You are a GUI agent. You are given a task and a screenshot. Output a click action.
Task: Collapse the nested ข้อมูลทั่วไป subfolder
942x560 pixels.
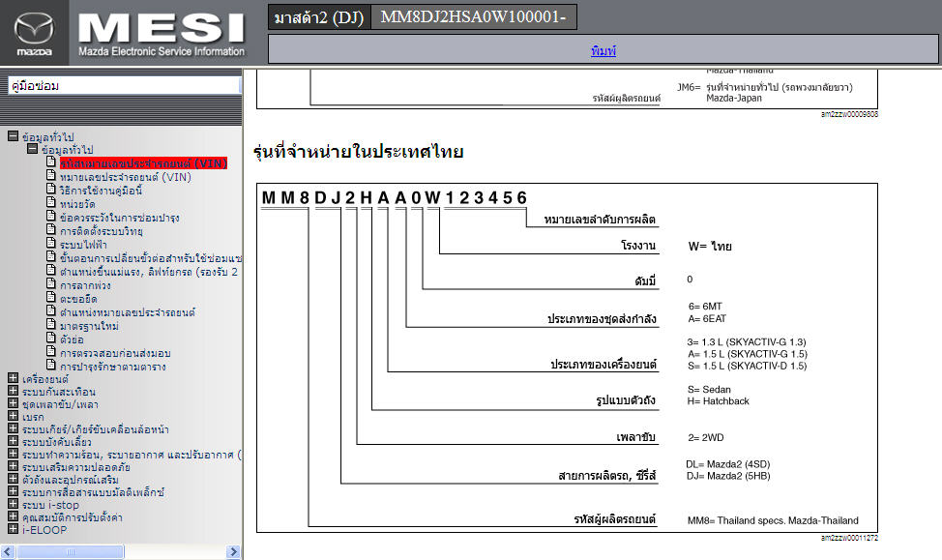click(33, 148)
